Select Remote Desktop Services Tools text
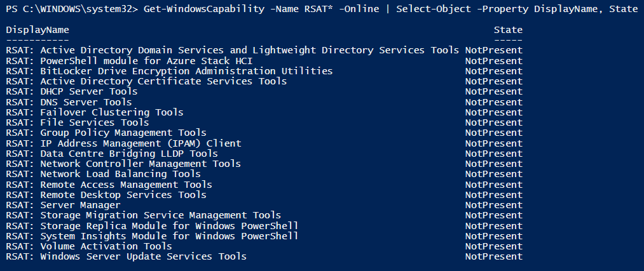 point(123,195)
